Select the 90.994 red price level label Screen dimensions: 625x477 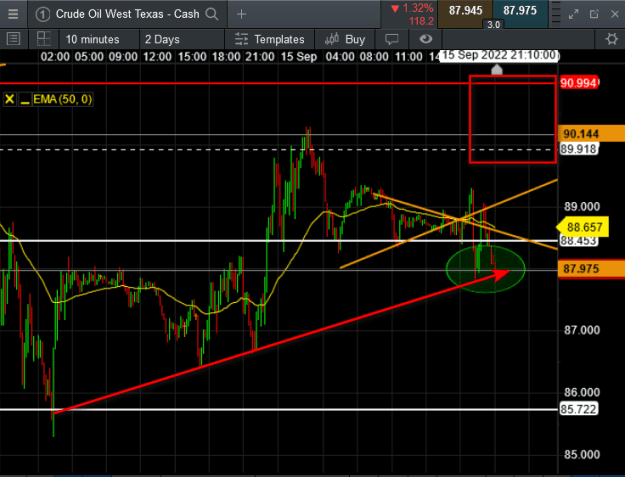579,83
